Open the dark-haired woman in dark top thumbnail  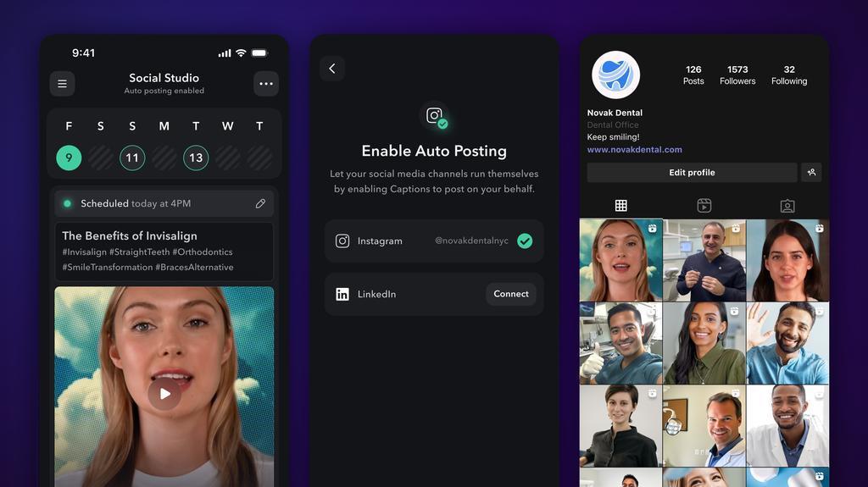click(787, 260)
